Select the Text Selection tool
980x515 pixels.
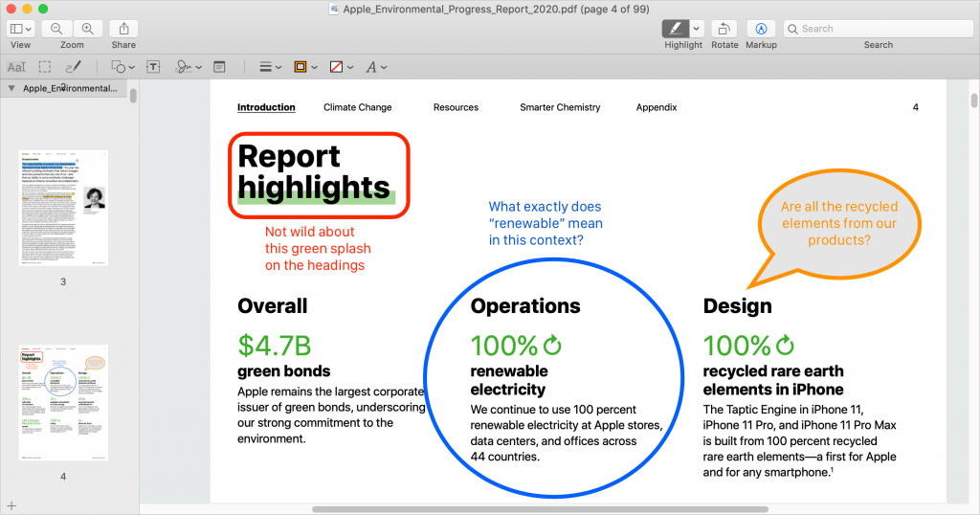[x=16, y=67]
